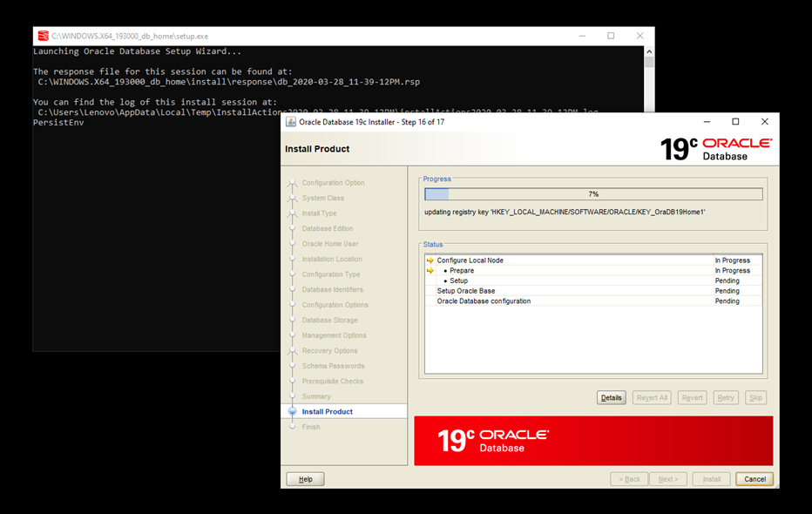
Task: Click the console scrollbar up arrow
Action: tap(649, 51)
